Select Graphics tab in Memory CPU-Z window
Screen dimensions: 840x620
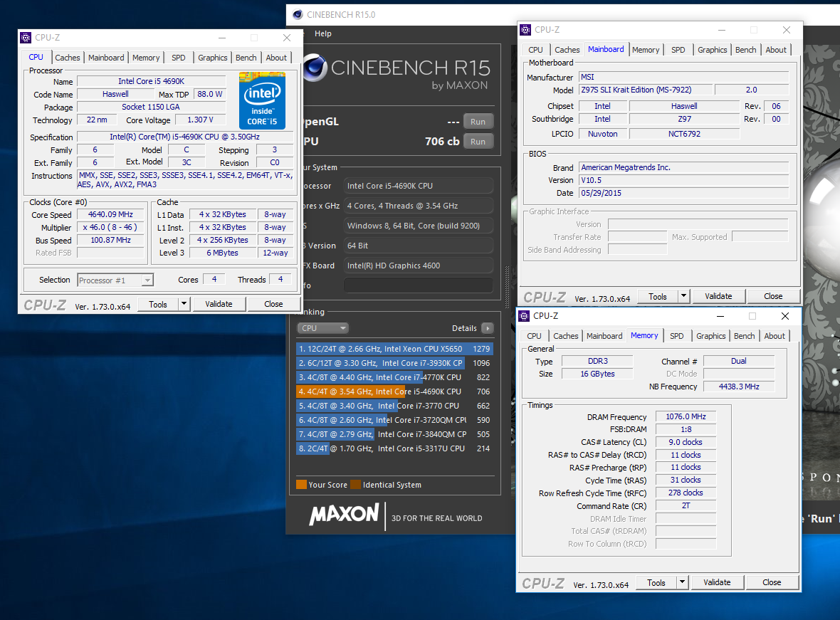pos(711,335)
